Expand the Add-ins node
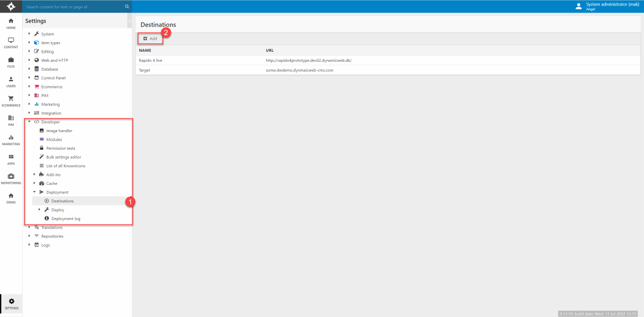 [35, 175]
